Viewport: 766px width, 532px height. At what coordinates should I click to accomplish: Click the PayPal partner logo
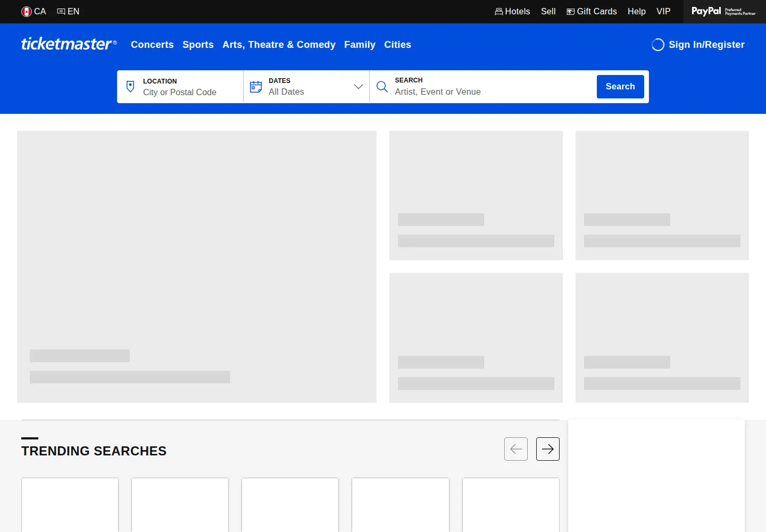pos(723,11)
